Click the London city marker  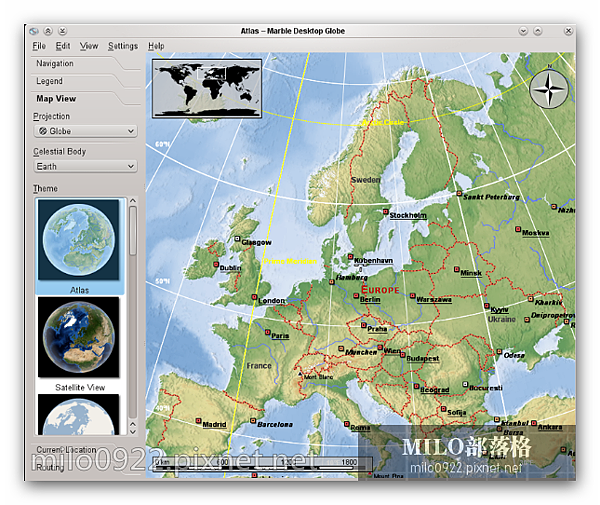[254, 297]
